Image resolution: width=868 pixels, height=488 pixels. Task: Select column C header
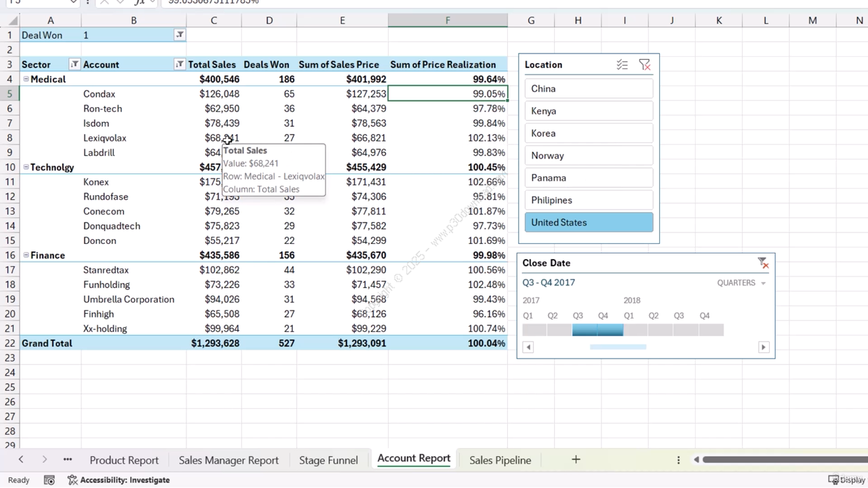[x=214, y=21]
